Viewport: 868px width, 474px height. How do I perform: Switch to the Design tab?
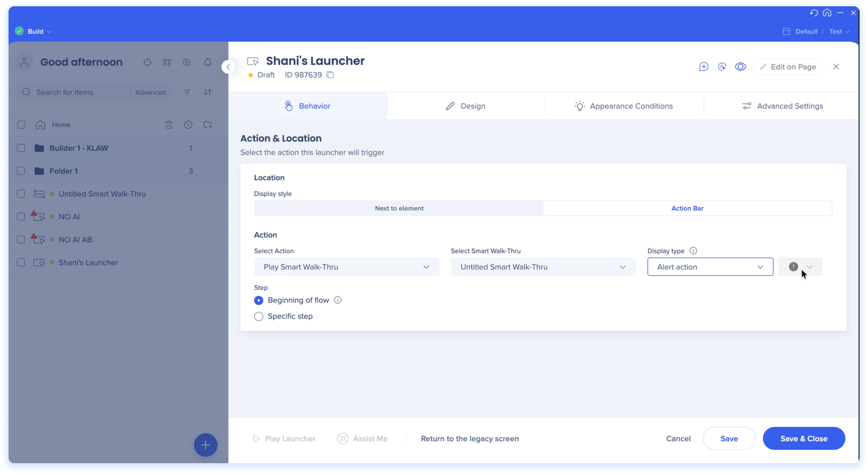pyautogui.click(x=466, y=106)
